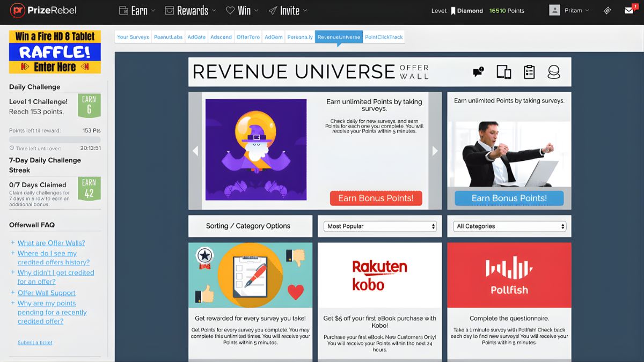644x362 pixels.
Task: Expand the Earn menu
Action: pyautogui.click(x=137, y=10)
